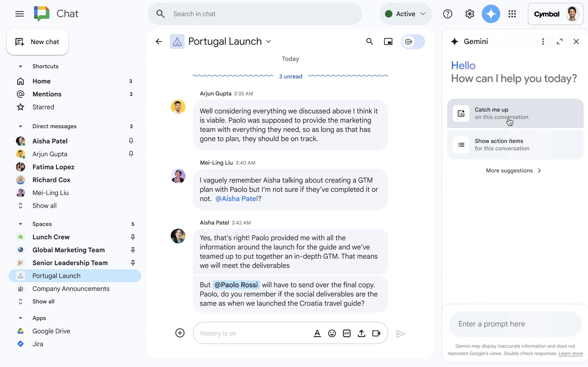Toggle the huddle switch in the conversation header
This screenshot has width=588, height=367.
[413, 42]
